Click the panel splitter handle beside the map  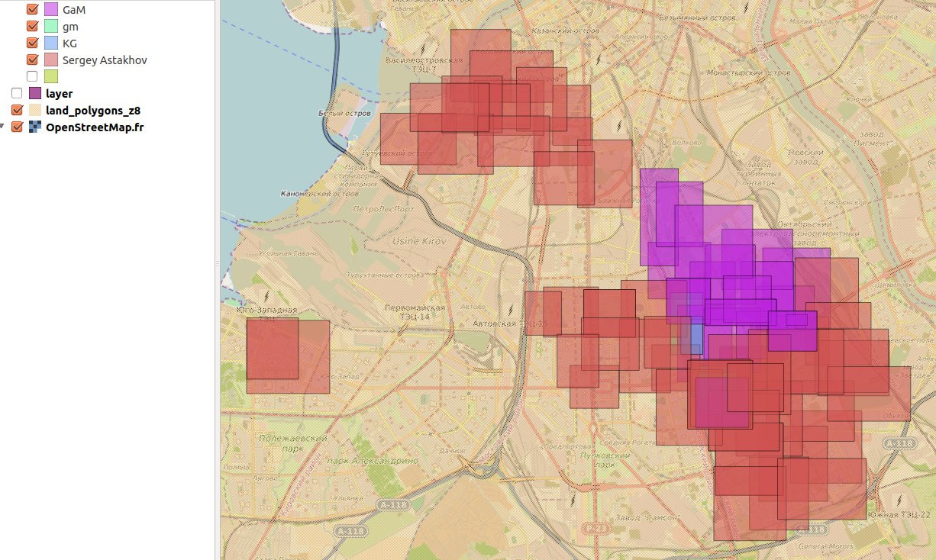click(217, 263)
